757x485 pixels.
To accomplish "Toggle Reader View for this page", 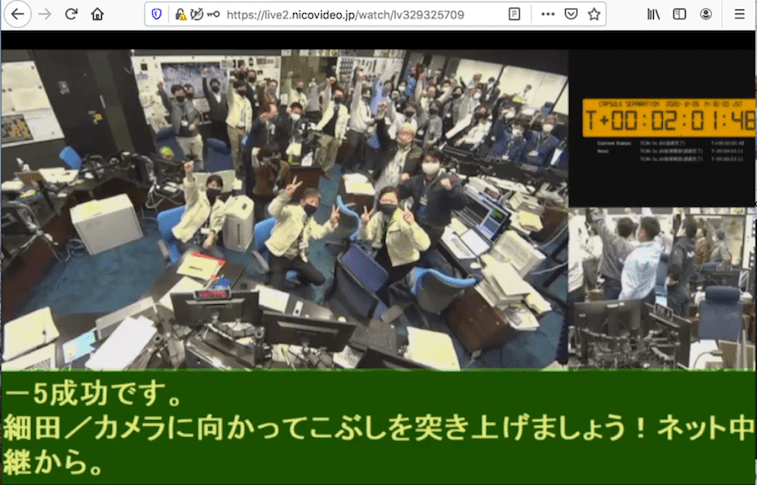I will [514, 14].
